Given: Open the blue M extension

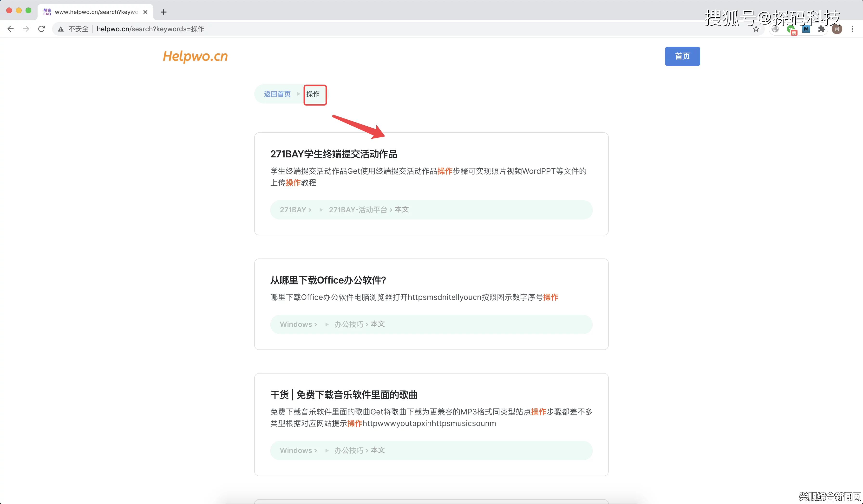Looking at the screenshot, I should (806, 29).
